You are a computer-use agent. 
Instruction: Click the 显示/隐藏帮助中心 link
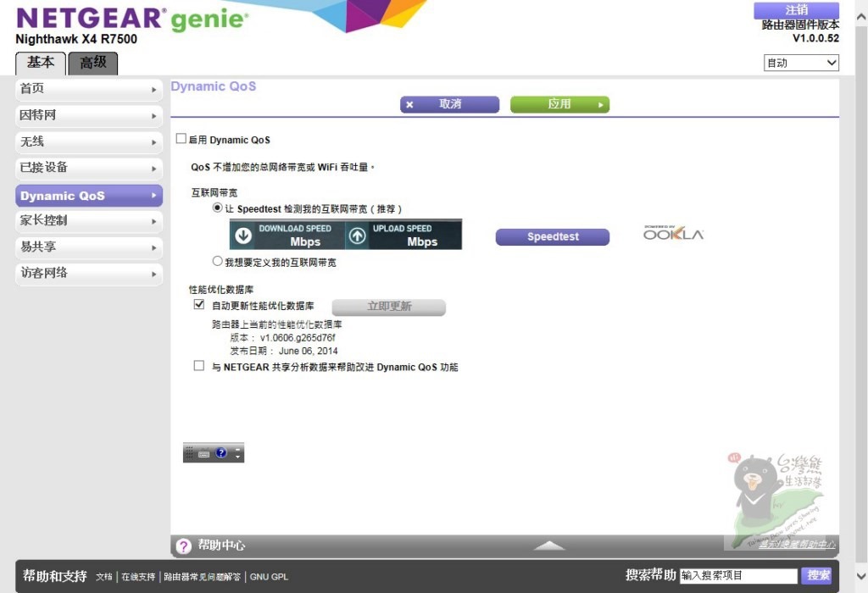pyautogui.click(x=797, y=545)
